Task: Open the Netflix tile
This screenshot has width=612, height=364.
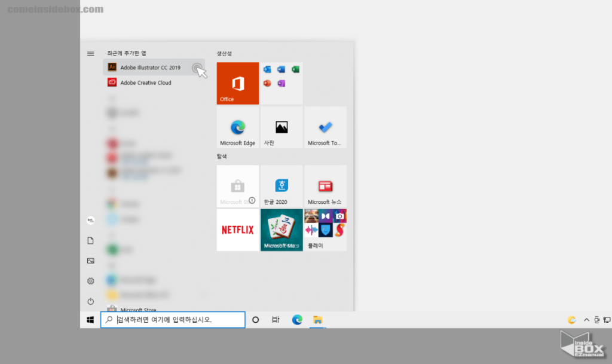Action: tap(237, 230)
